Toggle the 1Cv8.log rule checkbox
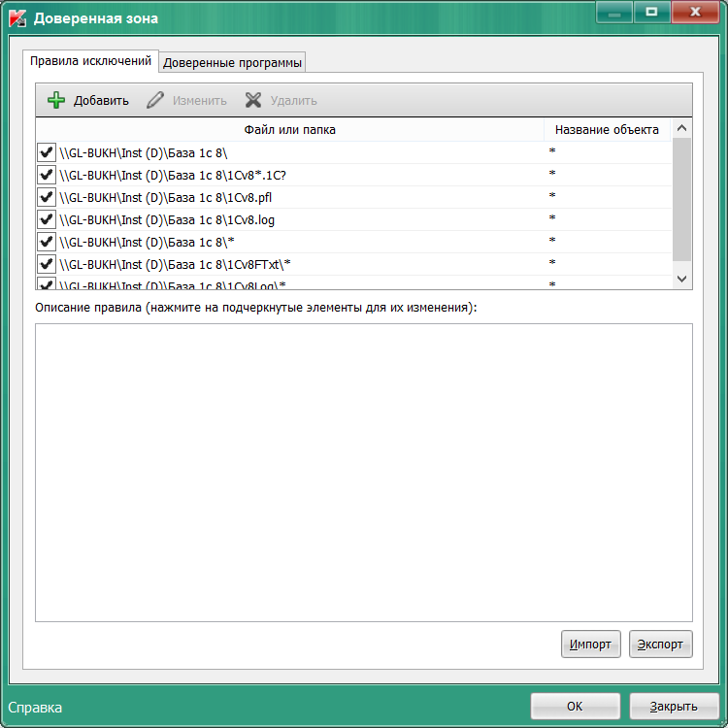This screenshot has height=728, width=728. tap(47, 219)
